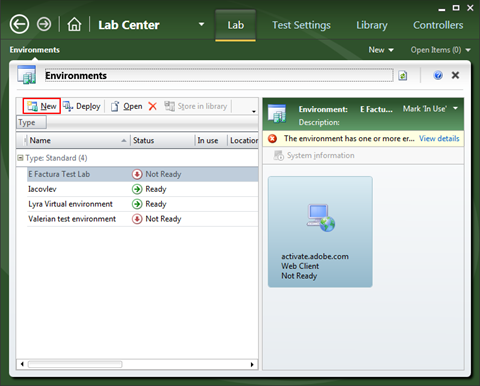The image size is (480, 386).
Task: Select the activate.adobe.com machine tile
Action: point(320,232)
